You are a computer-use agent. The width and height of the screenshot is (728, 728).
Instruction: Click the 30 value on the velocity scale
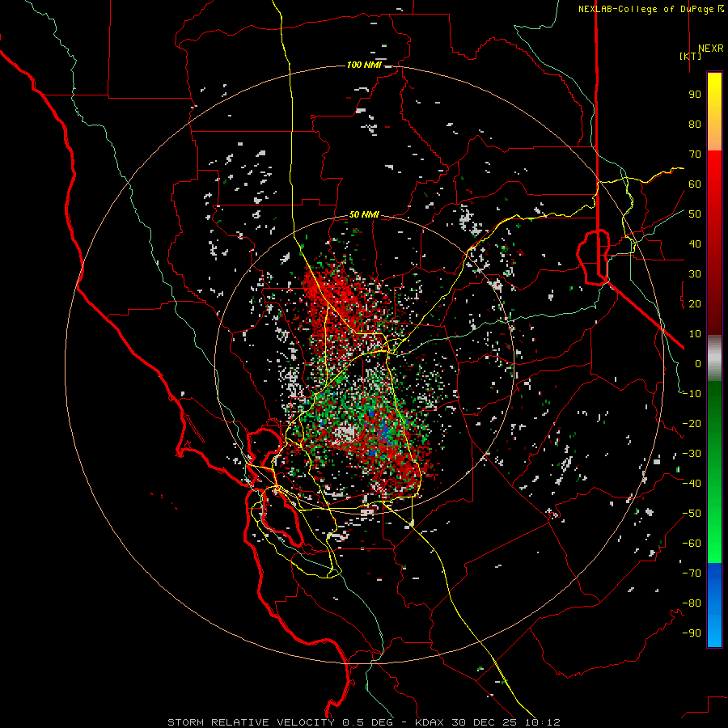[695, 274]
